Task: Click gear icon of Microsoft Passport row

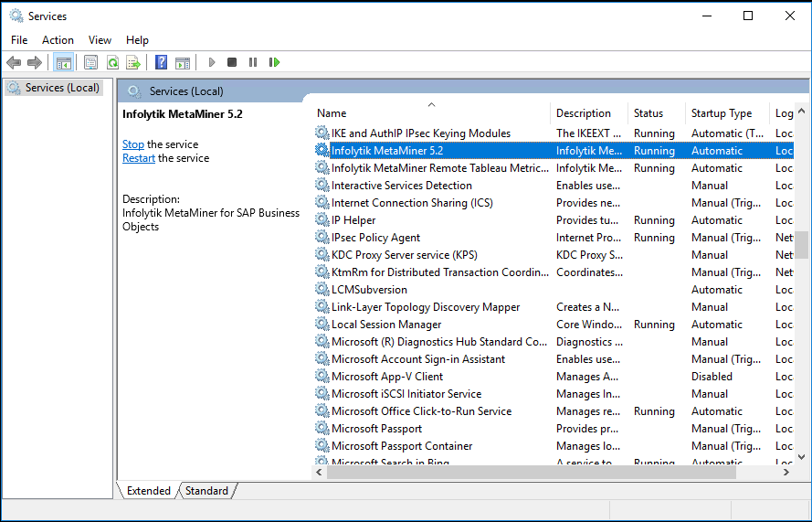Action: (x=322, y=428)
